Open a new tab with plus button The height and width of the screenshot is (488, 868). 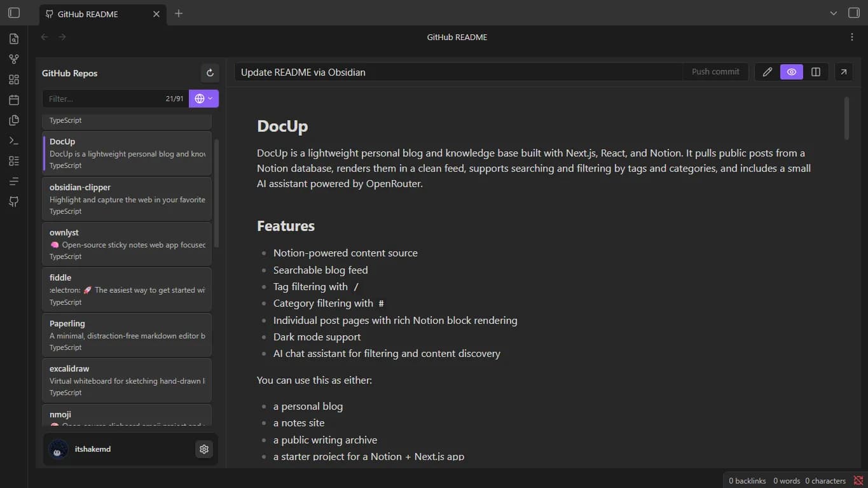coord(179,13)
